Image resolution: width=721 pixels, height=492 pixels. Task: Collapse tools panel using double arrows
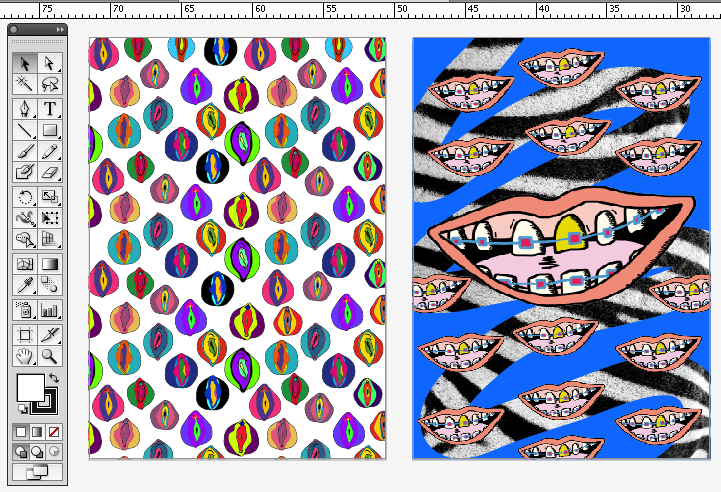[59, 30]
